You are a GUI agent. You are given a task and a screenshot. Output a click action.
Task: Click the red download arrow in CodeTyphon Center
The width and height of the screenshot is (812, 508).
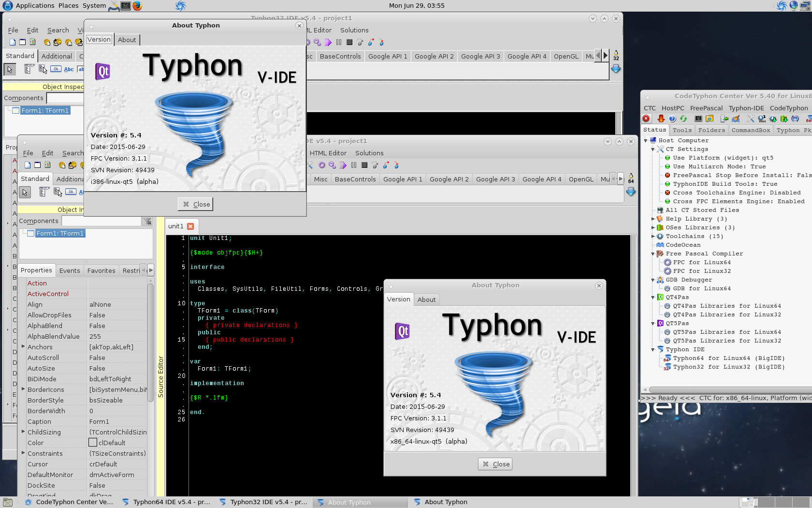click(x=661, y=119)
